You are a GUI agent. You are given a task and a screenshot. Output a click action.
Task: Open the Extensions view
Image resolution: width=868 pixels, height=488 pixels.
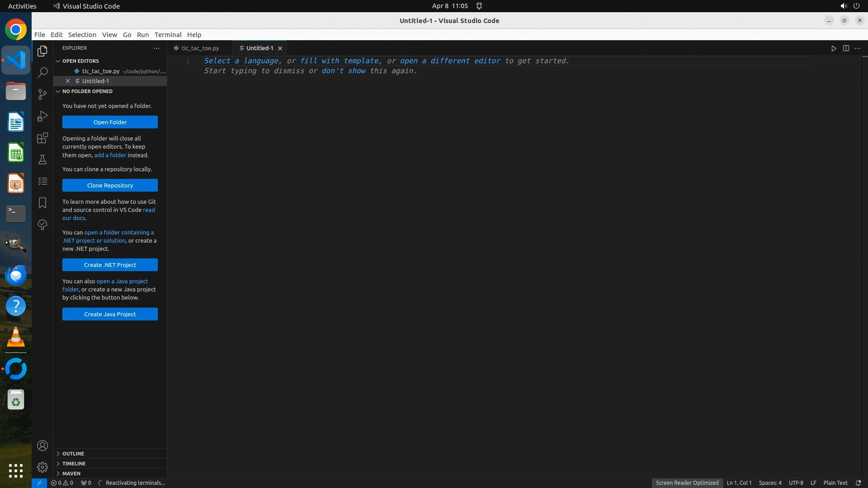42,138
